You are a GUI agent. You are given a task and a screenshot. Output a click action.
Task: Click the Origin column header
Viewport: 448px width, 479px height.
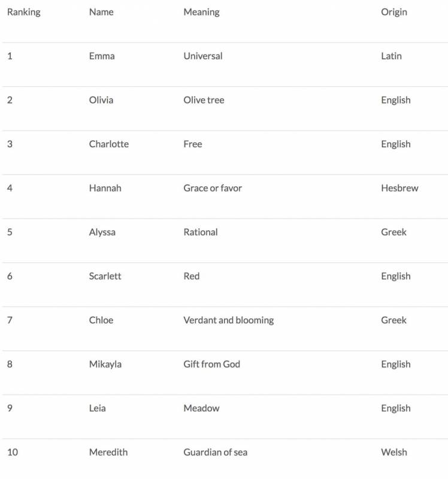click(393, 12)
